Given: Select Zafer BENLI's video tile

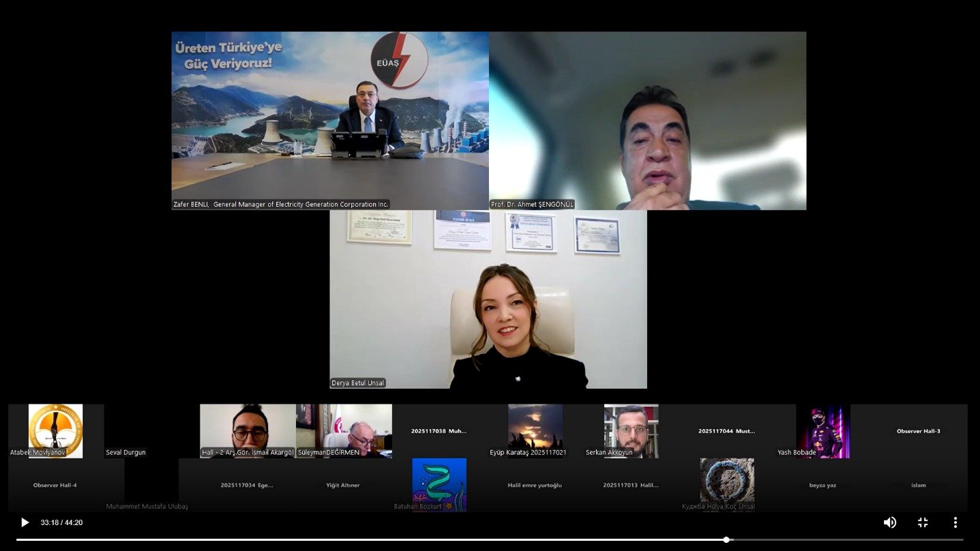Looking at the screenshot, I should click(330, 121).
